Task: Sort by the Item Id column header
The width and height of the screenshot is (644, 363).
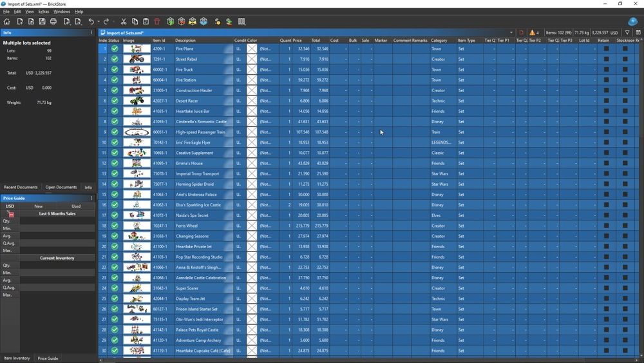Action: point(163,40)
